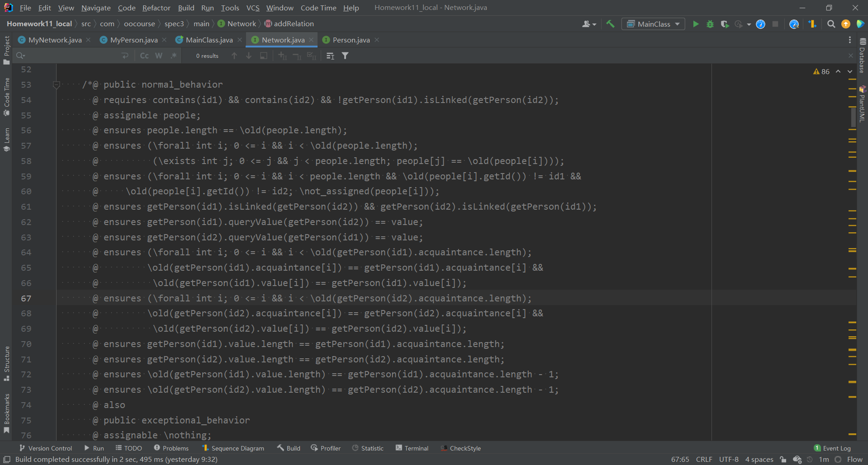Viewport: 868px width, 465px height.
Task: Open the Sequence Diagram toolbar icon
Action: [x=812, y=24]
